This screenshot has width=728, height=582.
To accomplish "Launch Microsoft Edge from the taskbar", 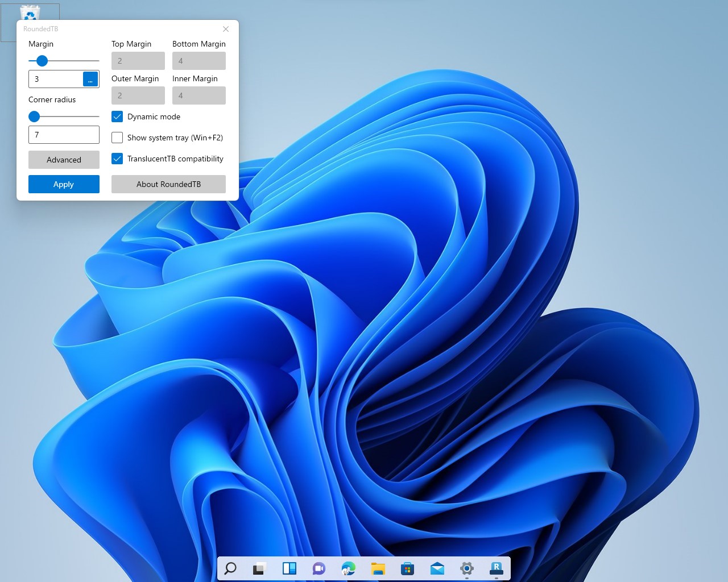I will pyautogui.click(x=349, y=568).
